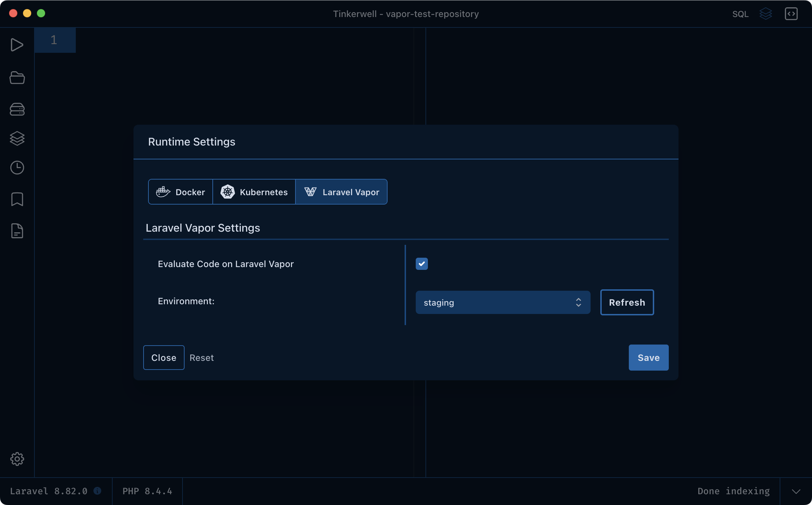Open settings with the gear icon
812x505 pixels.
(x=17, y=459)
